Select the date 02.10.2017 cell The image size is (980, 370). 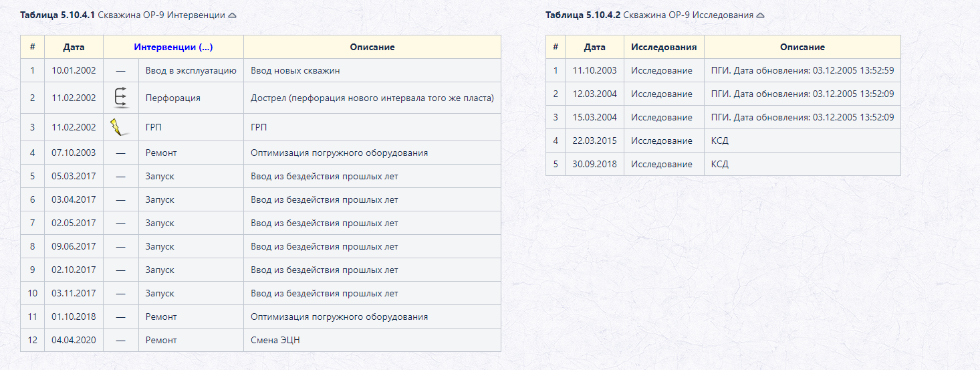point(74,270)
